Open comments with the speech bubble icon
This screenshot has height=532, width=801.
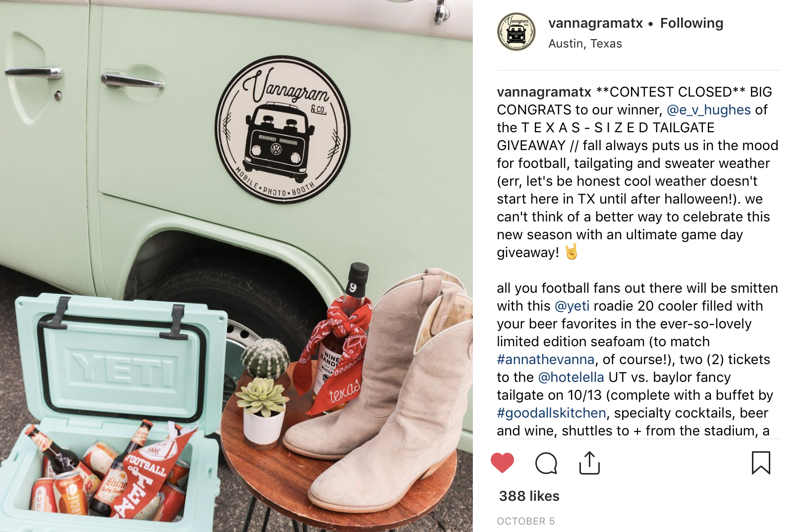point(546,463)
